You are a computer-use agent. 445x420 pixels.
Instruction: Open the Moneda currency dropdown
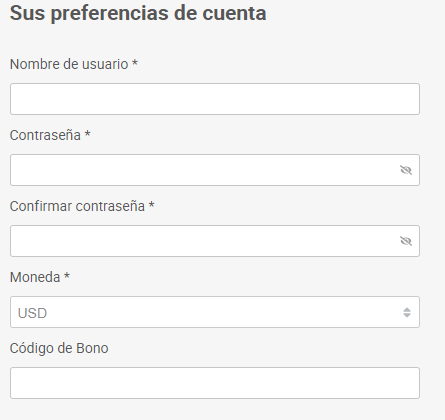[x=215, y=312]
